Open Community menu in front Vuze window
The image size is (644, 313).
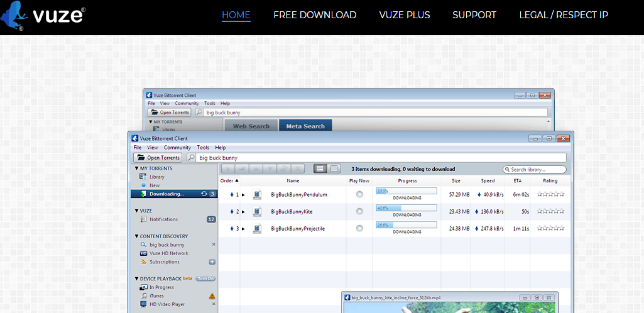tap(177, 148)
